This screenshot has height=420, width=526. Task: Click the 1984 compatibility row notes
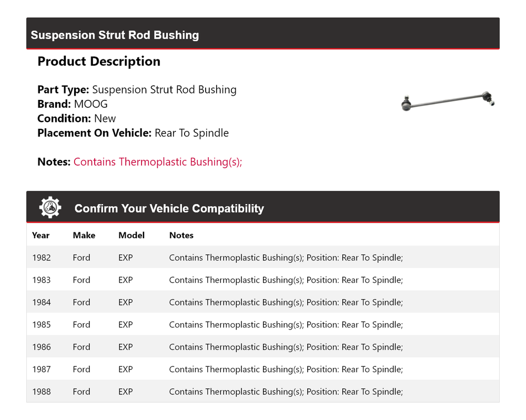point(286,302)
